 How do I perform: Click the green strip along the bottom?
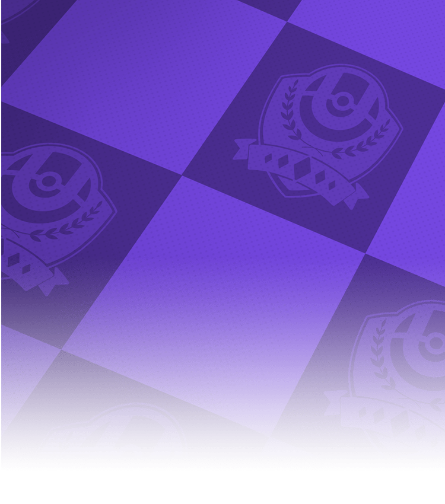223,487
